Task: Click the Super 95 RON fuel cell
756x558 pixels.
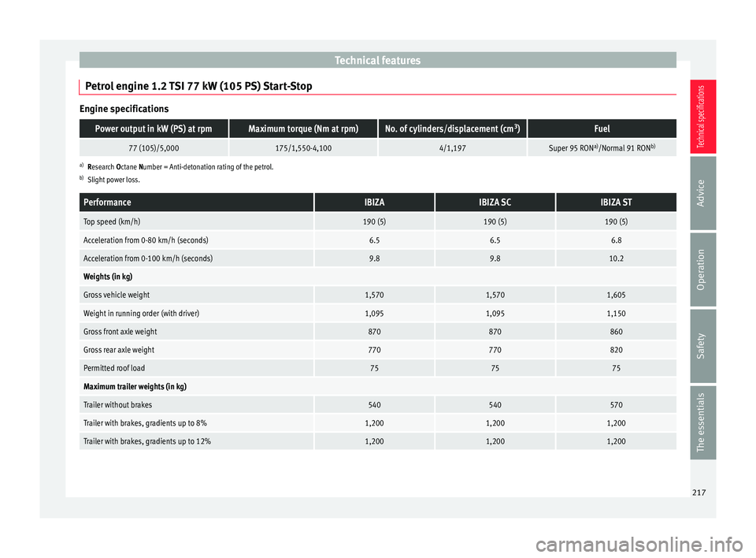Action: (602, 147)
